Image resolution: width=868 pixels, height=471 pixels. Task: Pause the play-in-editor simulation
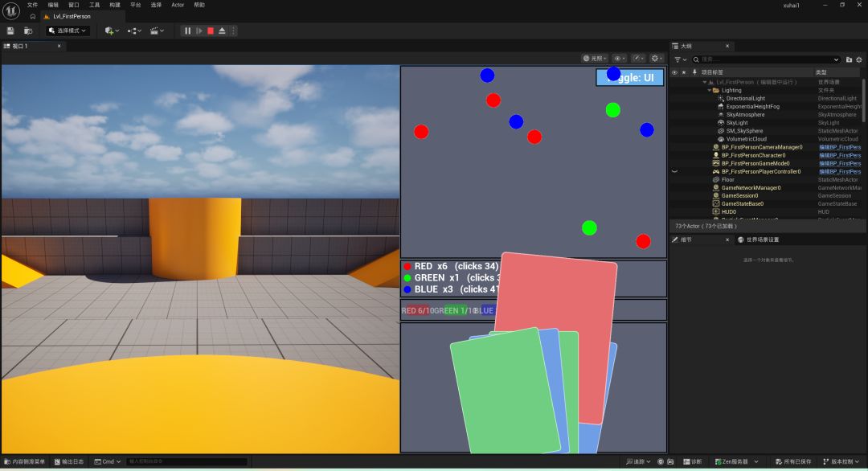(187, 31)
